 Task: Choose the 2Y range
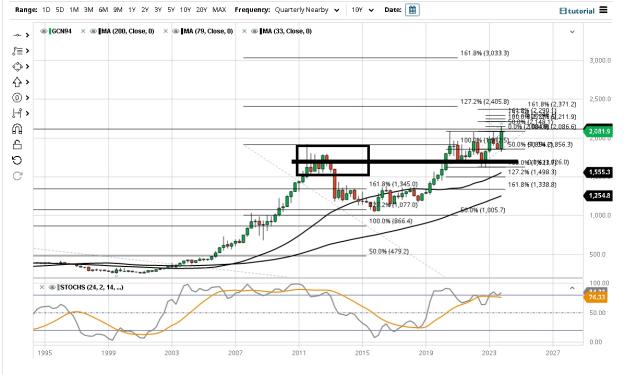145,10
